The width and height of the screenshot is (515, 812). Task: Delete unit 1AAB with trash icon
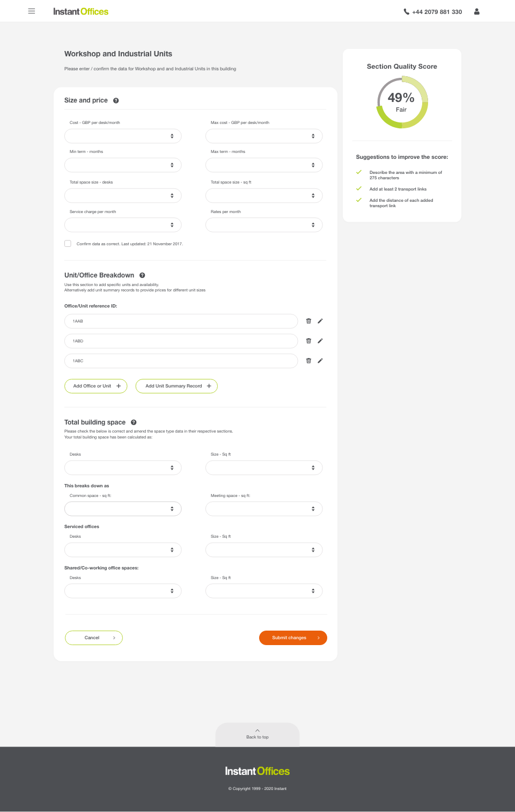[308, 321]
